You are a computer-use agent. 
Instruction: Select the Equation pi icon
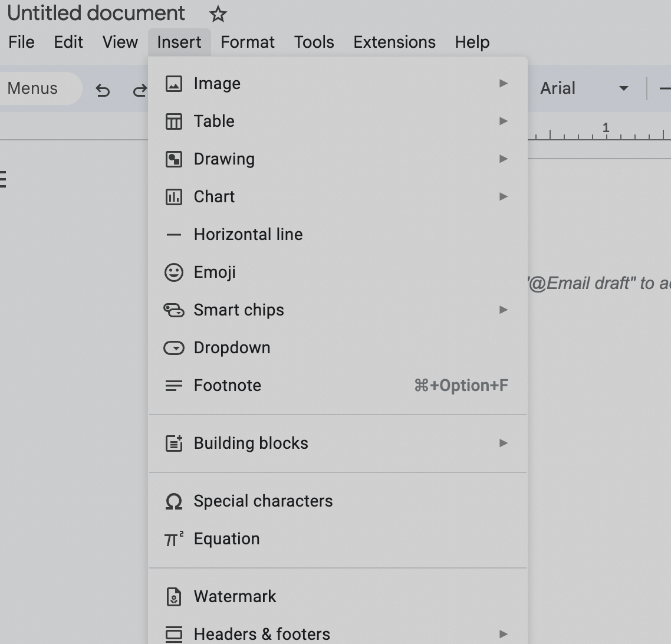[173, 538]
